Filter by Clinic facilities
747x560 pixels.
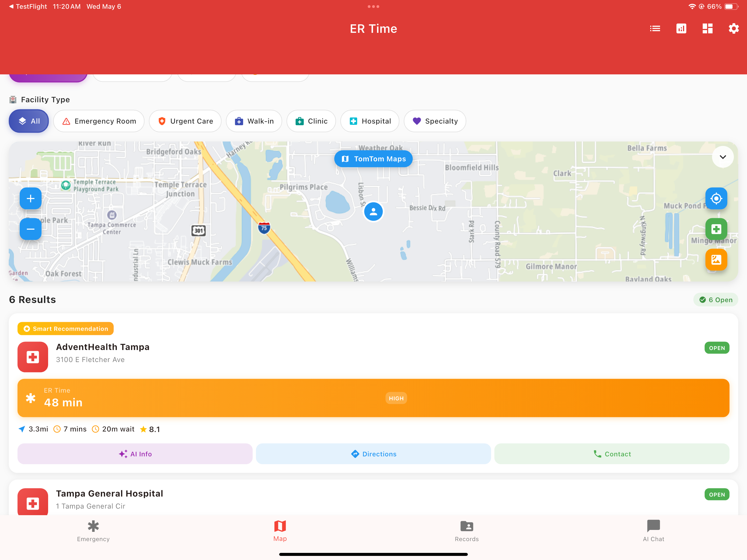click(311, 121)
